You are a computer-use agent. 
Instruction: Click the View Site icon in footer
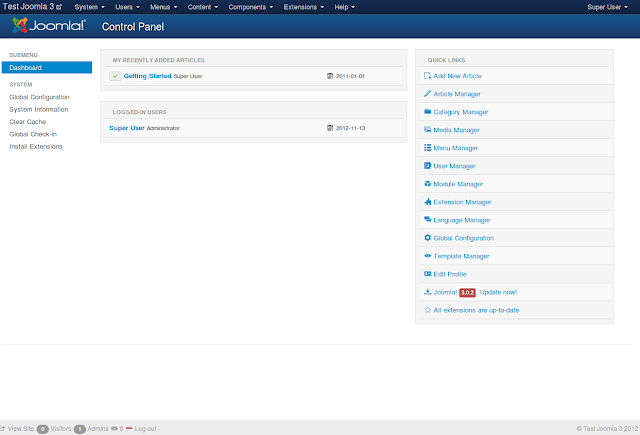click(x=2, y=428)
